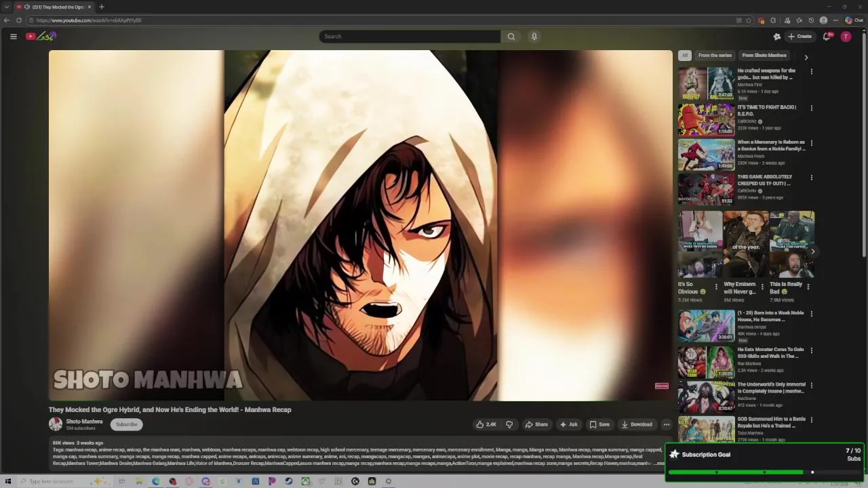The height and width of the screenshot is (488, 868).
Task: Click the search magnifier button
Action: click(511, 37)
